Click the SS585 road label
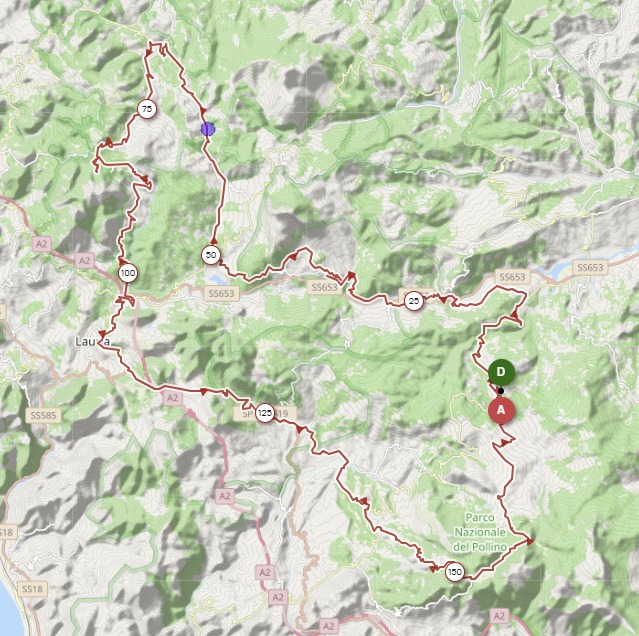This screenshot has height=636, width=639. [x=44, y=416]
